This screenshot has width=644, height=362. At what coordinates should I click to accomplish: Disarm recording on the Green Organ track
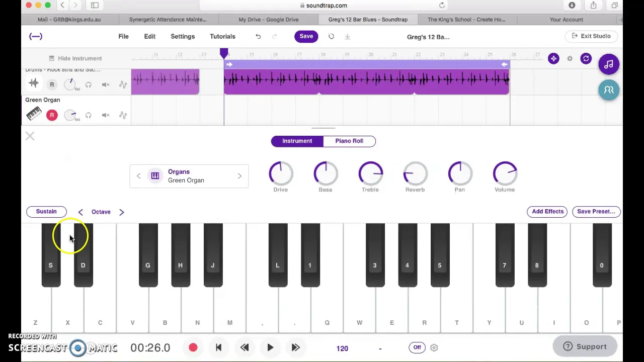52,115
